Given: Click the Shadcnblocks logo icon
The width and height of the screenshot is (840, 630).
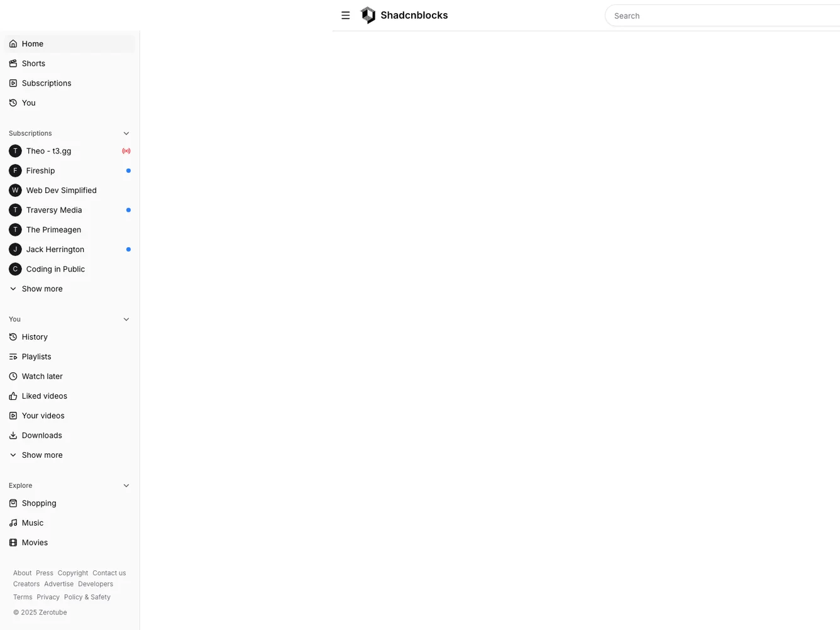Looking at the screenshot, I should pos(368,16).
